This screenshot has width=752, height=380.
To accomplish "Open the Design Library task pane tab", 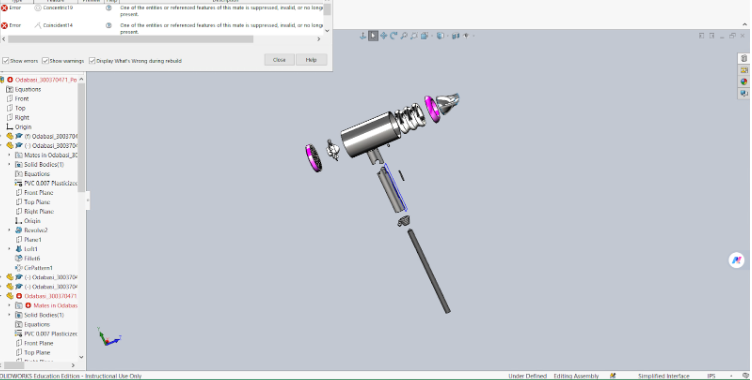I will (744, 59).
